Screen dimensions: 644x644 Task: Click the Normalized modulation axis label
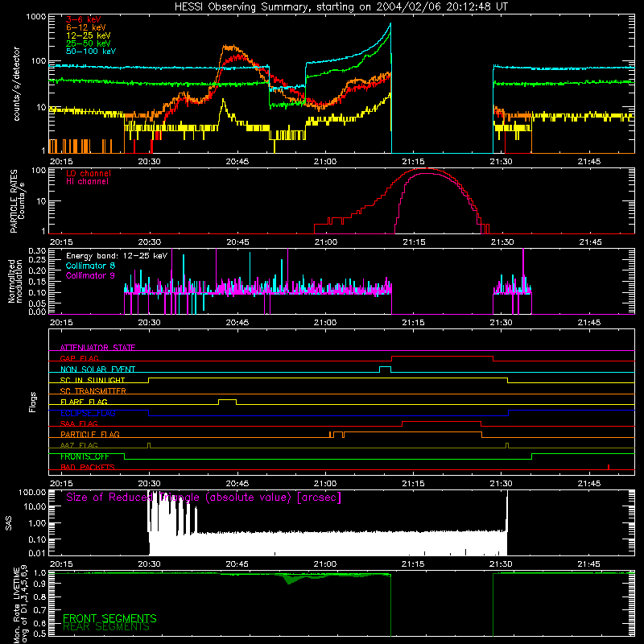15,281
